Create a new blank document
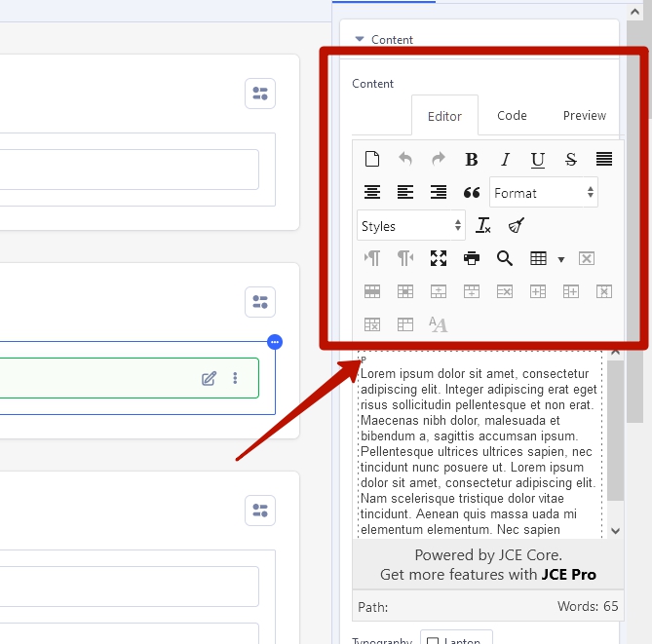The width and height of the screenshot is (652, 644). (372, 160)
